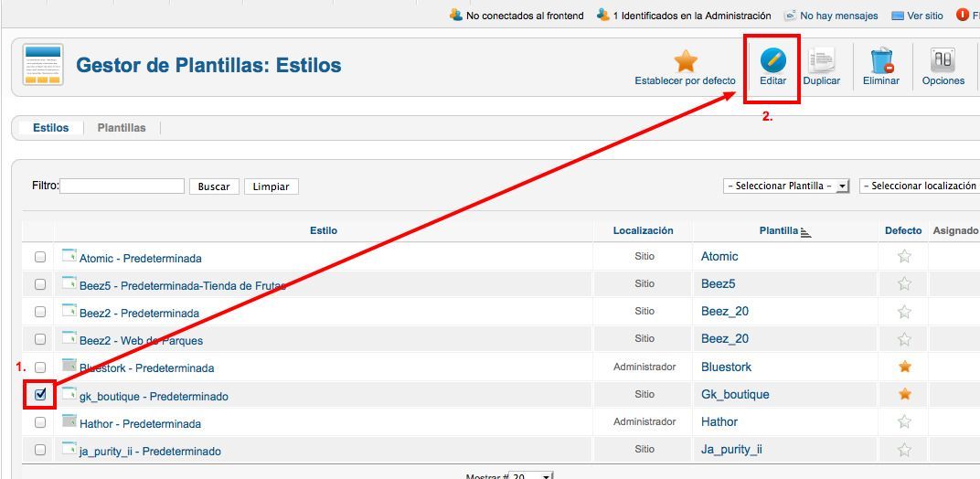Check the Beez2 - Web de Parques checkbox
Image resolution: width=980 pixels, height=479 pixels.
pyautogui.click(x=40, y=339)
